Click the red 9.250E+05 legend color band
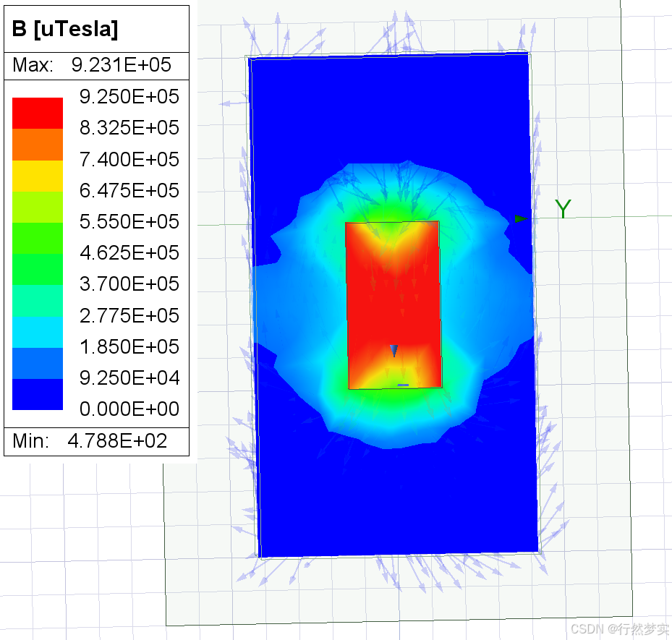This screenshot has width=672, height=640. [38, 113]
